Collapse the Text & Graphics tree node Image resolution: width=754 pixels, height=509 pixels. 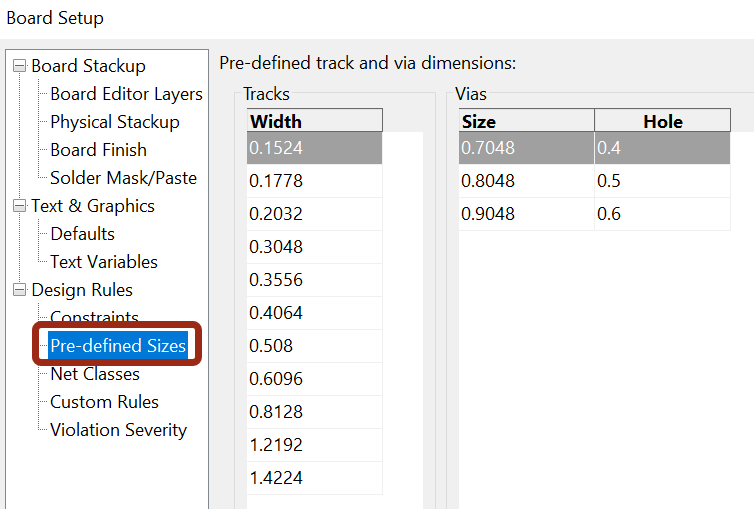tap(19, 206)
